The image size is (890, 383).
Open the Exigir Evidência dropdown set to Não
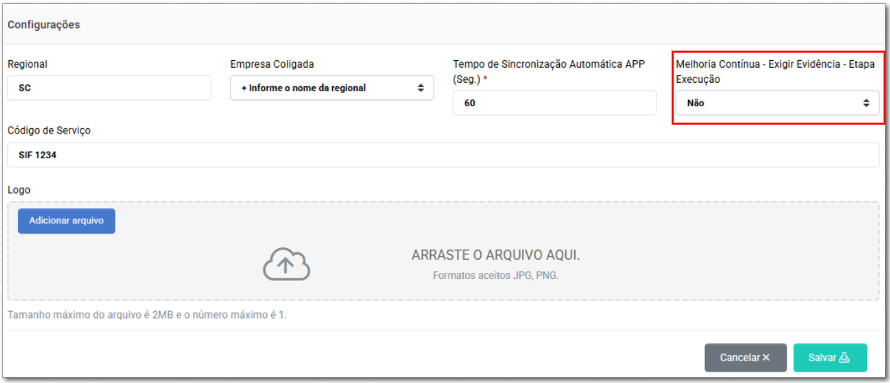[x=778, y=103]
